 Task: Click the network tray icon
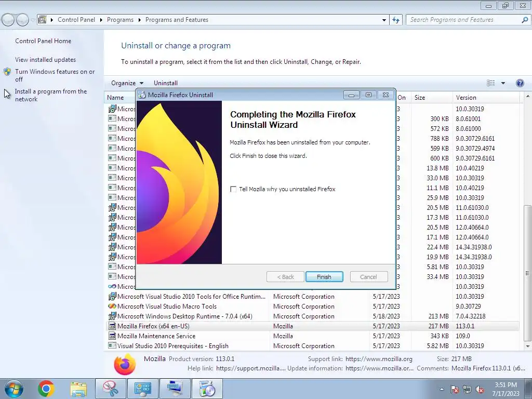467,389
